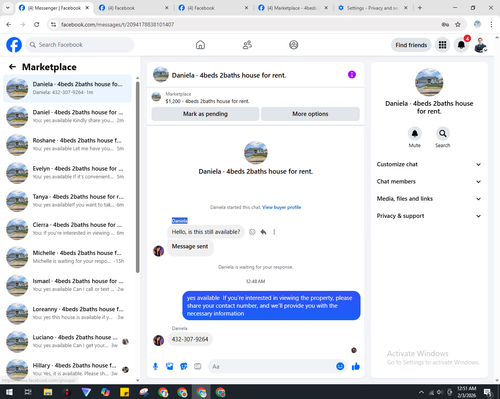Reload the browser page
The image size is (500, 399).
[x=37, y=24]
